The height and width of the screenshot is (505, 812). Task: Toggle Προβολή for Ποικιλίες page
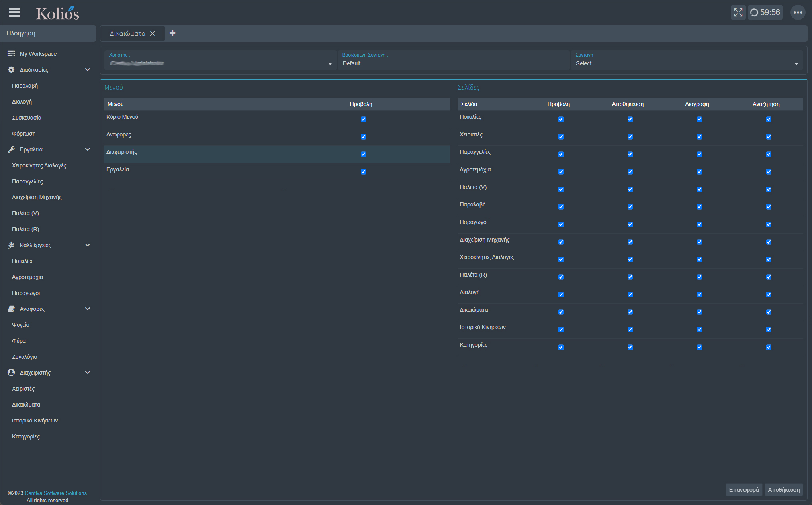pos(561,119)
